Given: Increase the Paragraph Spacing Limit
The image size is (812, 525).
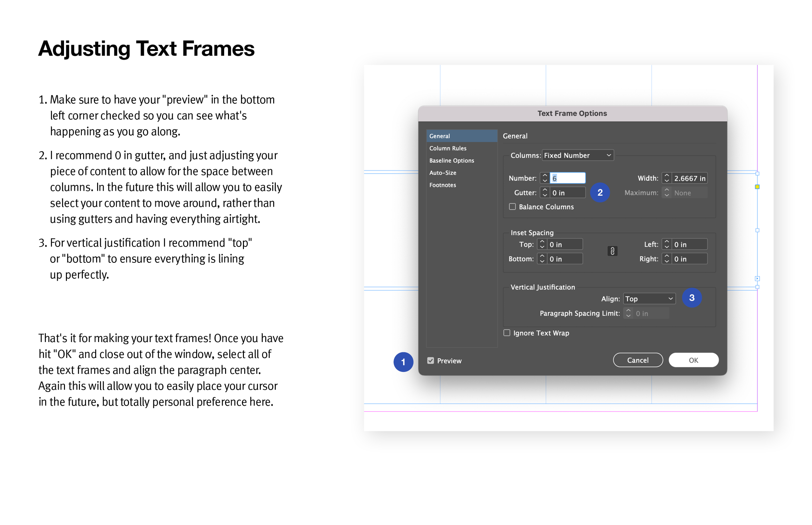Looking at the screenshot, I should click(x=628, y=311).
